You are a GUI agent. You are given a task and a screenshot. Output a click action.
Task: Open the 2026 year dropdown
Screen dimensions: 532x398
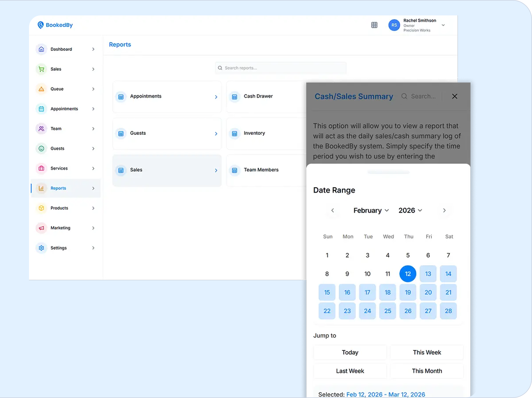tap(410, 210)
